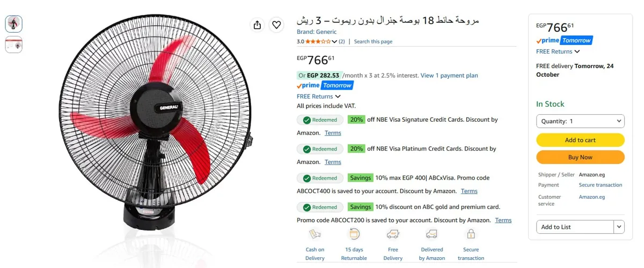This screenshot has height=268, width=644.
Task: Click the Add to cart button
Action: point(580,140)
